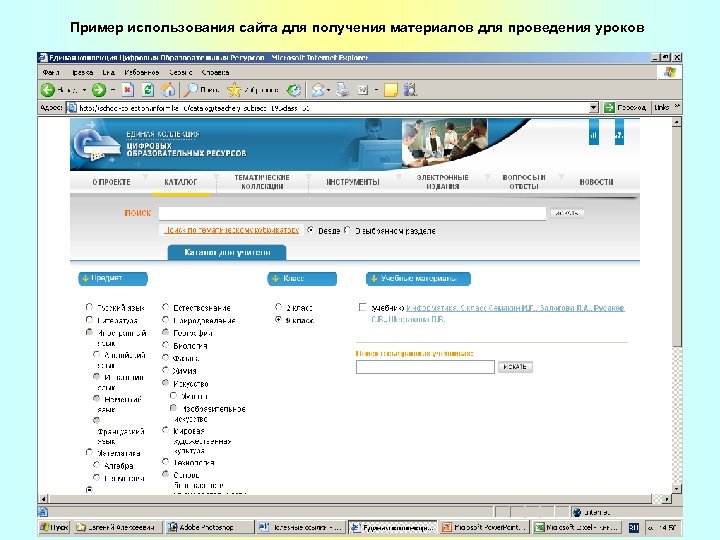
Task: Open the Информатика 9 класс textbook link
Action: [x=498, y=313]
